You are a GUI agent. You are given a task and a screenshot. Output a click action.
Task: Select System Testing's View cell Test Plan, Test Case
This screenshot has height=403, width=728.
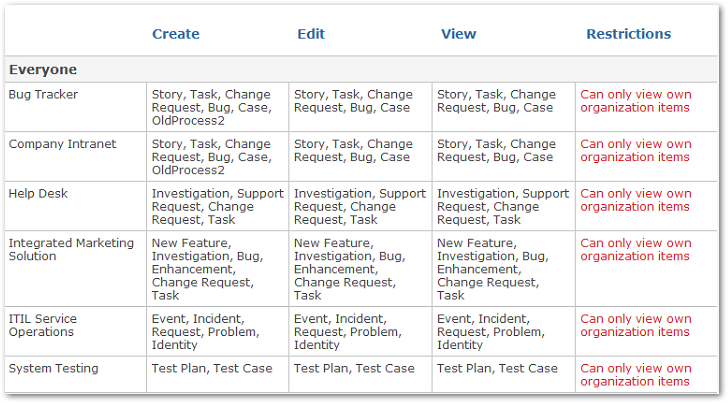(x=497, y=369)
